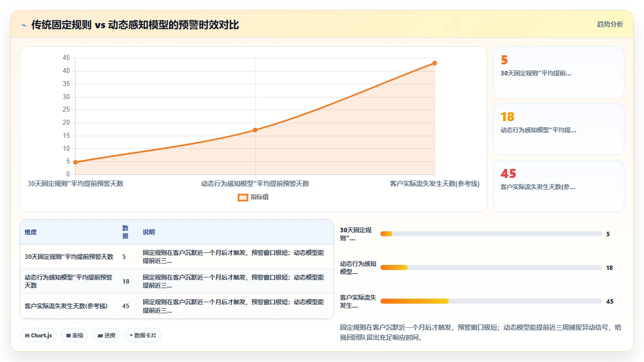The width and height of the screenshot is (644, 362).
Task: Toggle the 指标值 legend swatch
Action: [243, 197]
